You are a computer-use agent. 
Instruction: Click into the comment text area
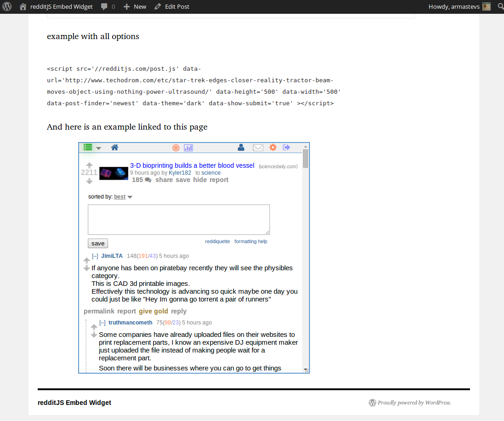click(179, 220)
